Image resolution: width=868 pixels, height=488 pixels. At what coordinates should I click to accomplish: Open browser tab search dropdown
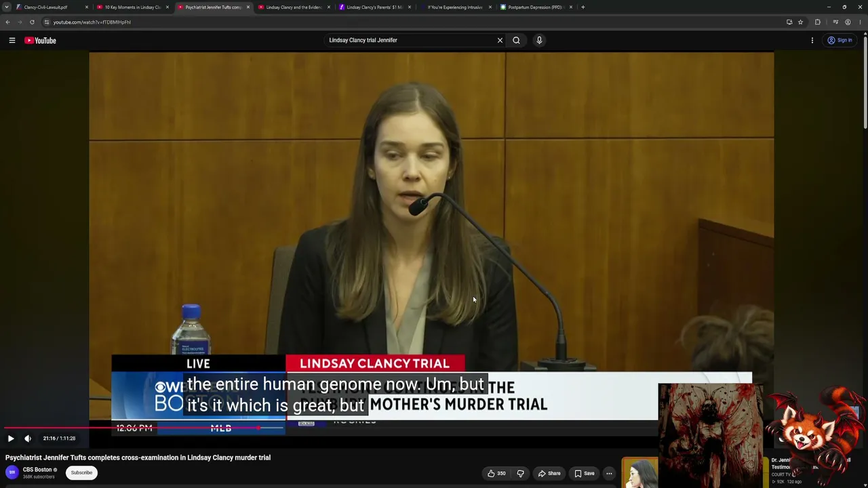(x=7, y=7)
